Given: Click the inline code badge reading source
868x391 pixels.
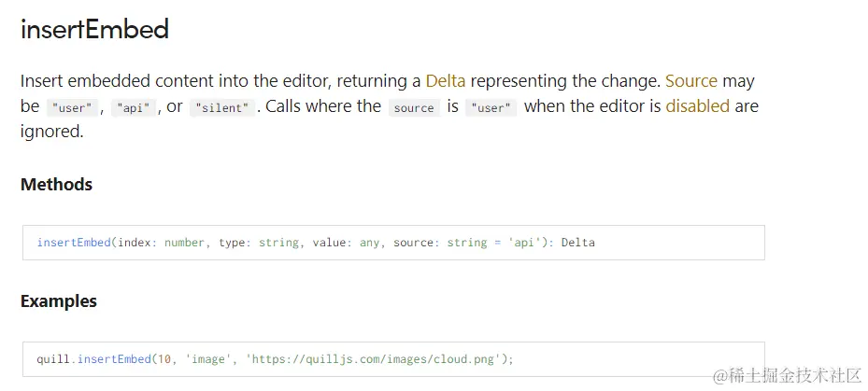Looking at the screenshot, I should (414, 107).
